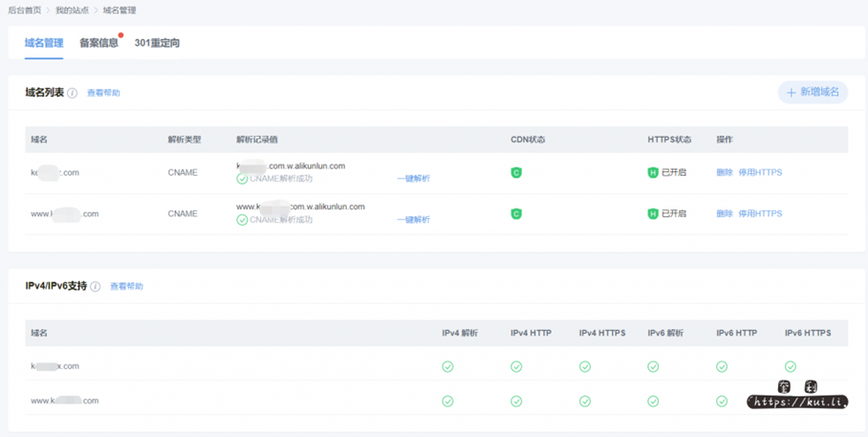Open the 301重定向 tab

(x=157, y=43)
